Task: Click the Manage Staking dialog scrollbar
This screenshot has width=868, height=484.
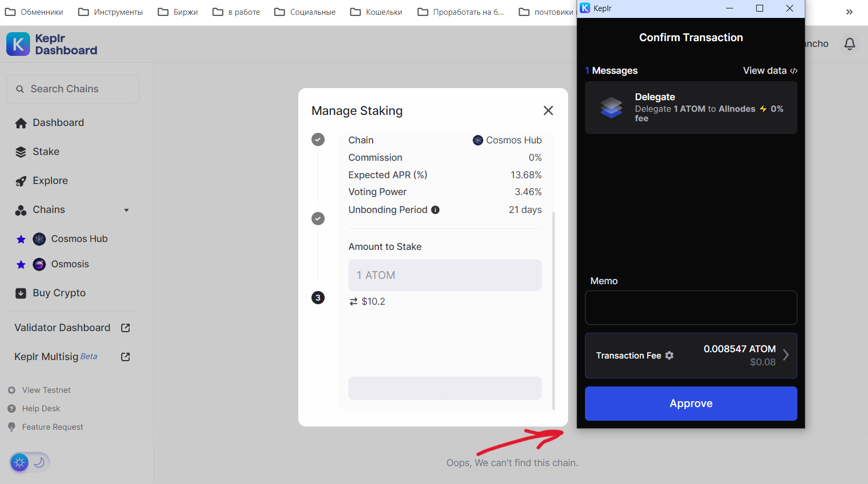Action: 553,311
